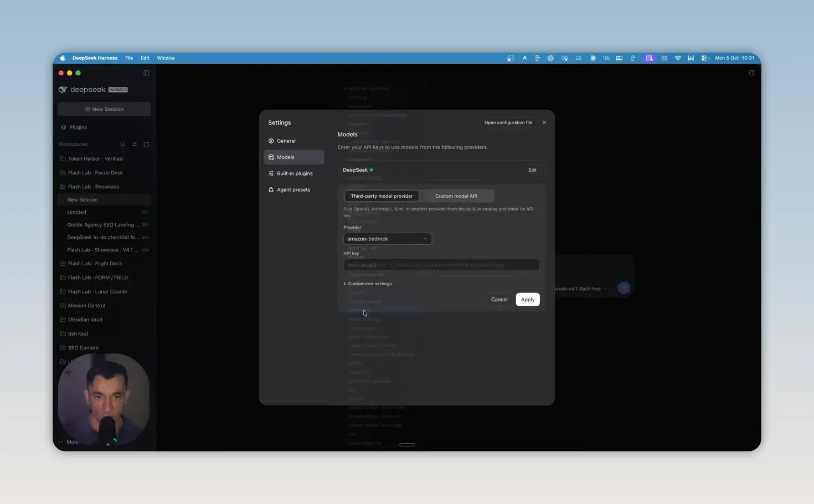Open the Untitled session
Screen dimensions: 814x504
[x=104, y=212]
